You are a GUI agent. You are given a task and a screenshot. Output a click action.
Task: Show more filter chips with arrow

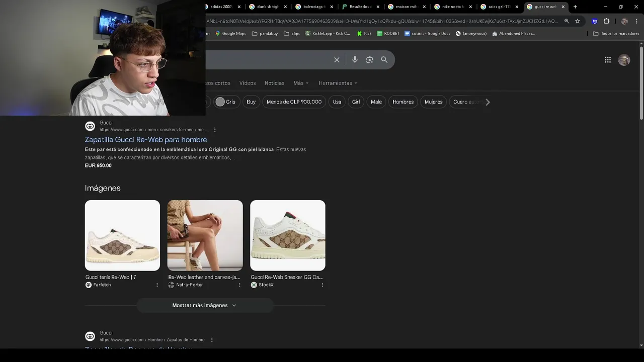point(487,102)
